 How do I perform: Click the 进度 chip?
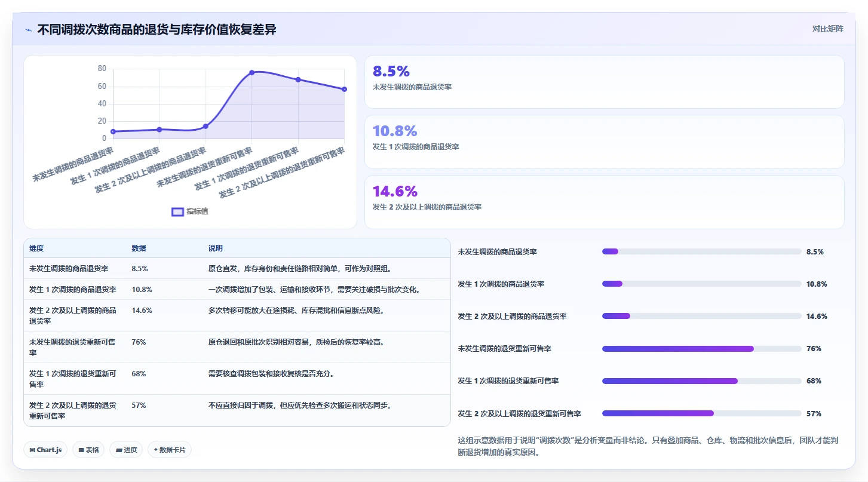click(126, 450)
